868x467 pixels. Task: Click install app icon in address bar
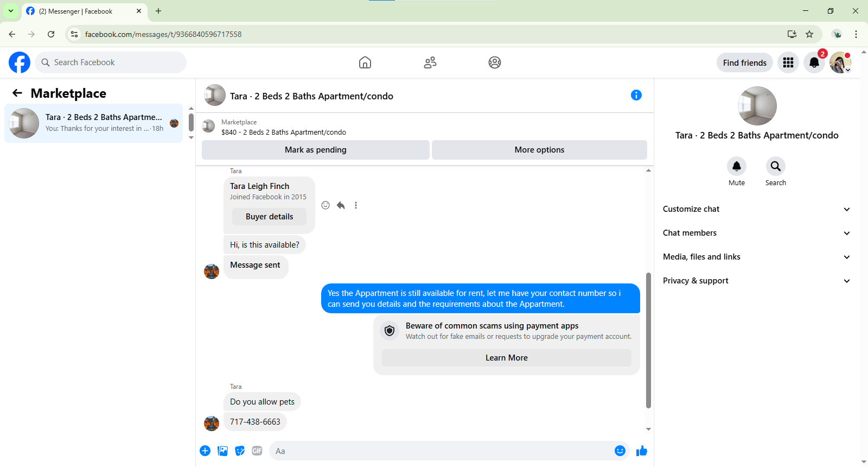(792, 34)
